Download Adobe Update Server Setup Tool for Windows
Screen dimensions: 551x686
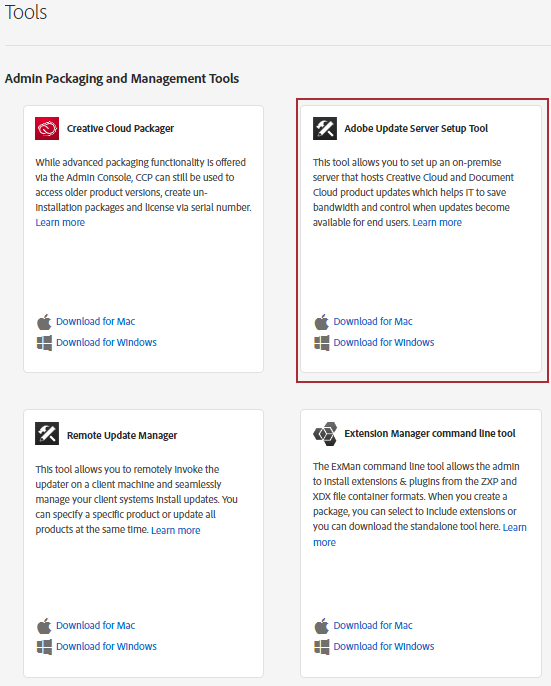[x=384, y=343]
